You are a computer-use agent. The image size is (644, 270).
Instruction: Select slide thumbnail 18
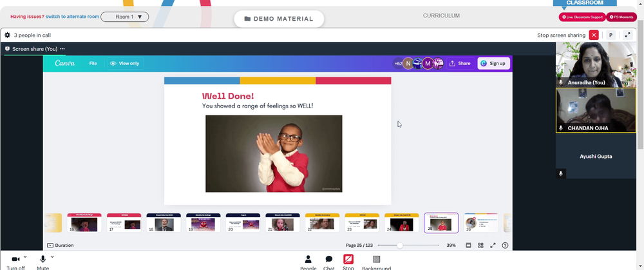coord(164,223)
